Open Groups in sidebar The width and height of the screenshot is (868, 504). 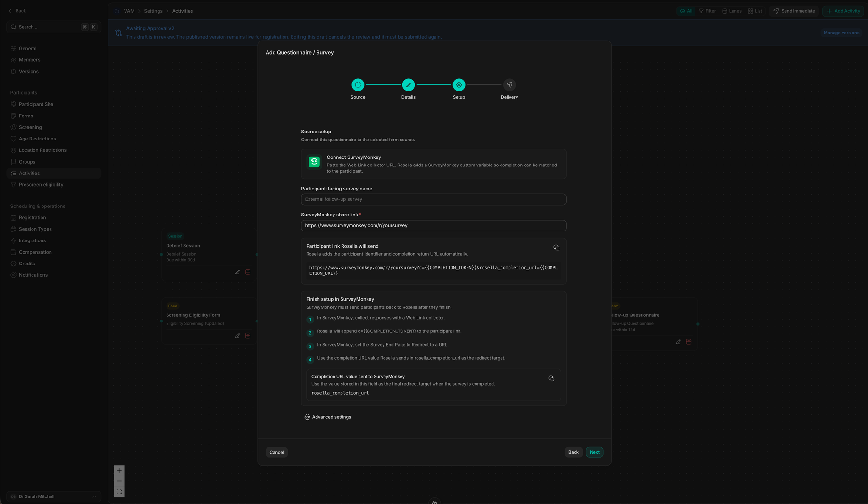pos(54,162)
